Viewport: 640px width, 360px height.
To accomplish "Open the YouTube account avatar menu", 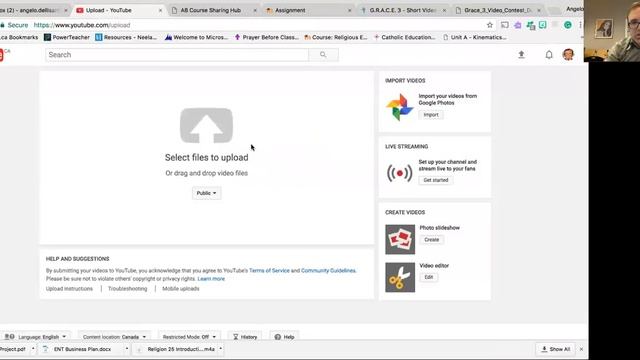I will pos(568,54).
